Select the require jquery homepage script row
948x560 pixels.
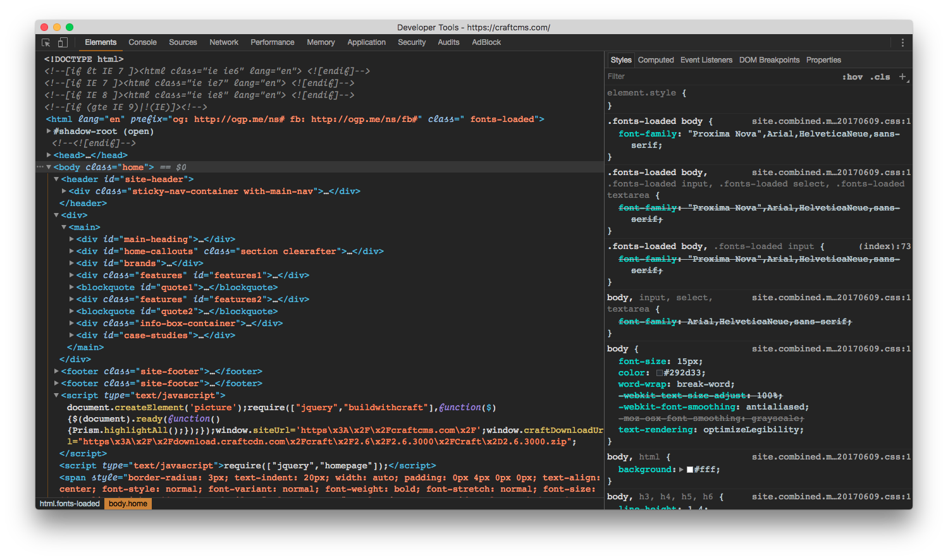pyautogui.click(x=248, y=466)
